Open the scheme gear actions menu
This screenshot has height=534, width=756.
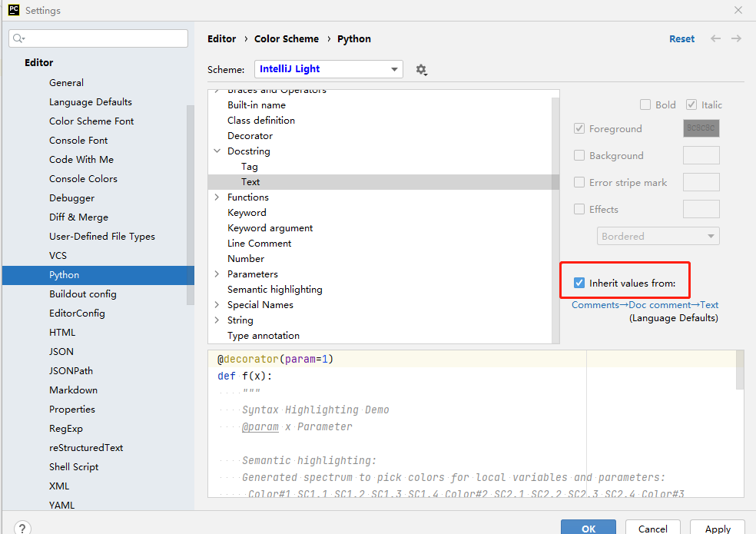pos(421,70)
